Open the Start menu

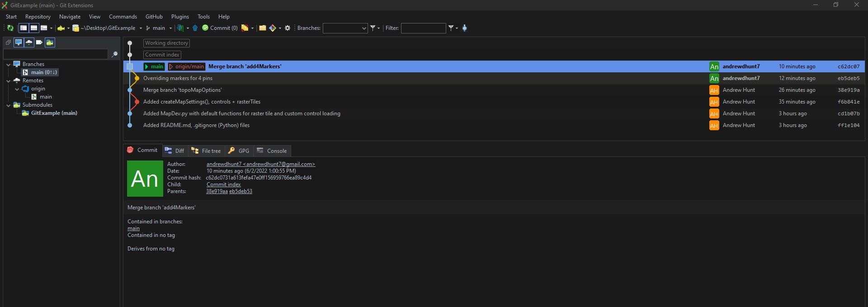tap(11, 17)
